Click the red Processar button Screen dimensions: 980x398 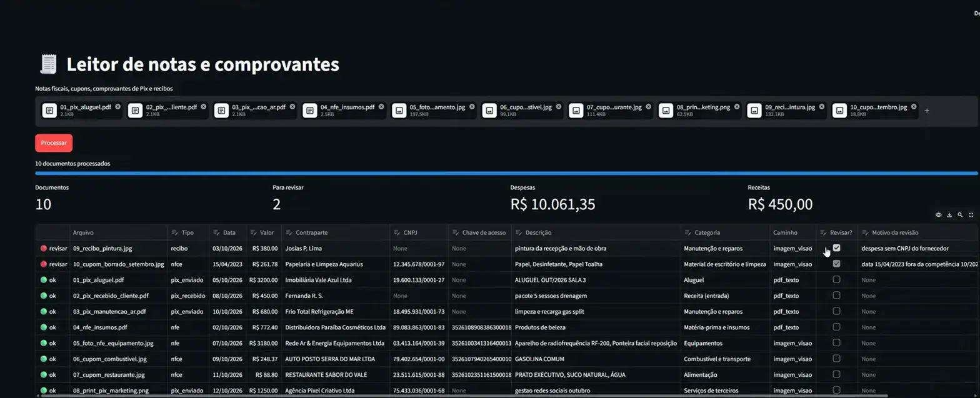coord(54,143)
